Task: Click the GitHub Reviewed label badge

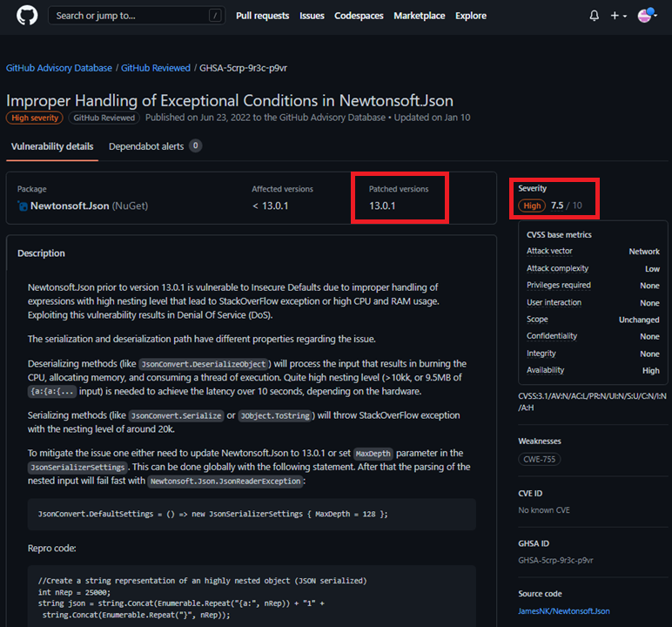Action: [x=104, y=118]
